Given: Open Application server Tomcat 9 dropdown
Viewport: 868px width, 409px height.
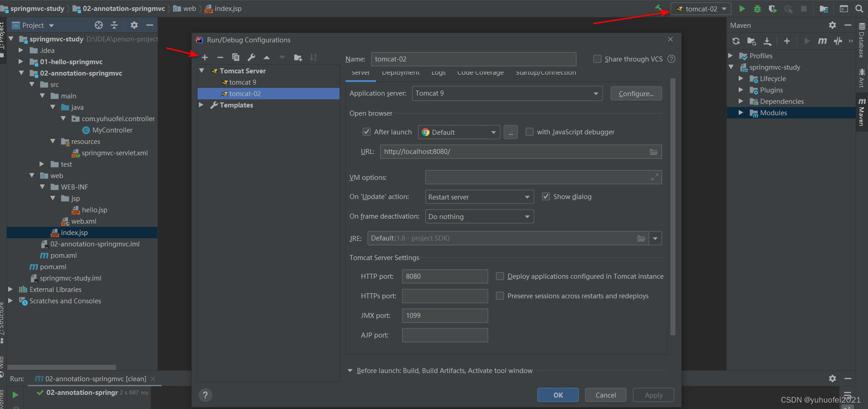Looking at the screenshot, I should pyautogui.click(x=507, y=93).
